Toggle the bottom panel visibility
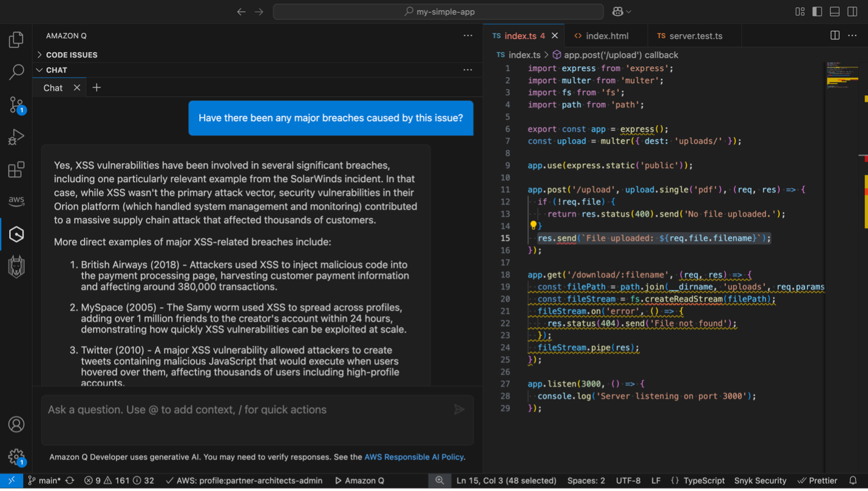Image resolution: width=868 pixels, height=491 pixels. coord(834,11)
